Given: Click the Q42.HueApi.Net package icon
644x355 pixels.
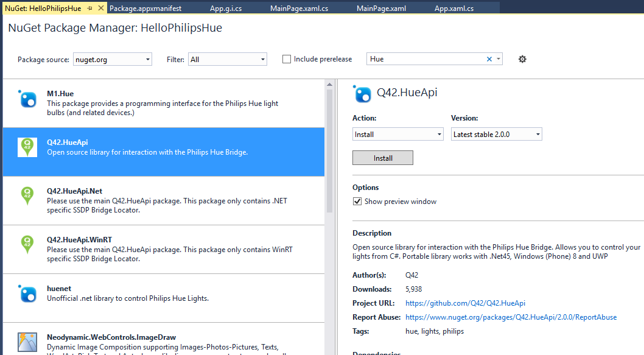Looking at the screenshot, I should pyautogui.click(x=27, y=196).
